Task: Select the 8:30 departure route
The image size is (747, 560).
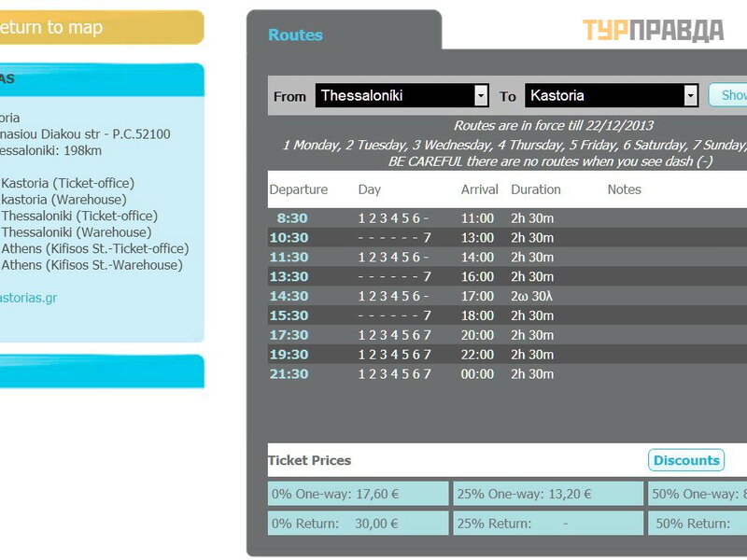Action: click(x=291, y=218)
